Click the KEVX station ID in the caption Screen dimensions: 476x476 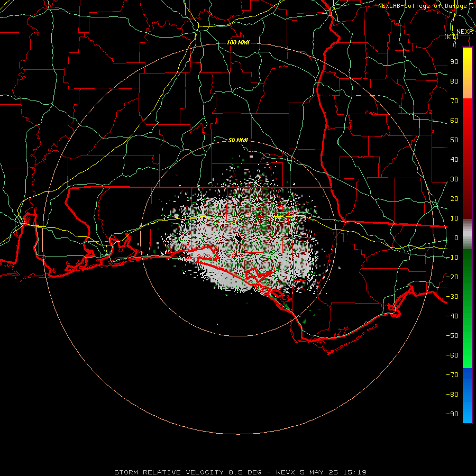[x=286, y=472]
